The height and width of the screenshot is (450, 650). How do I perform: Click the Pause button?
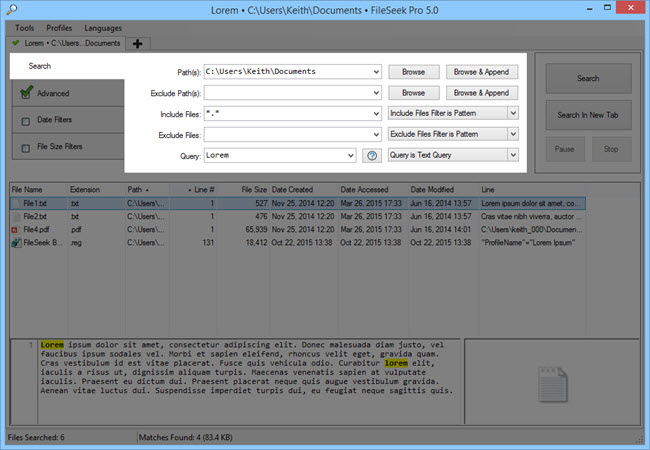pyautogui.click(x=565, y=149)
